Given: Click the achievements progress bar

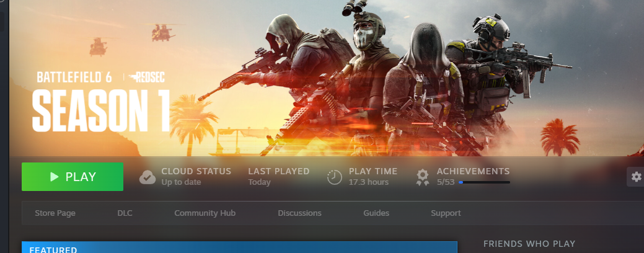Looking at the screenshot, I should coord(484,183).
